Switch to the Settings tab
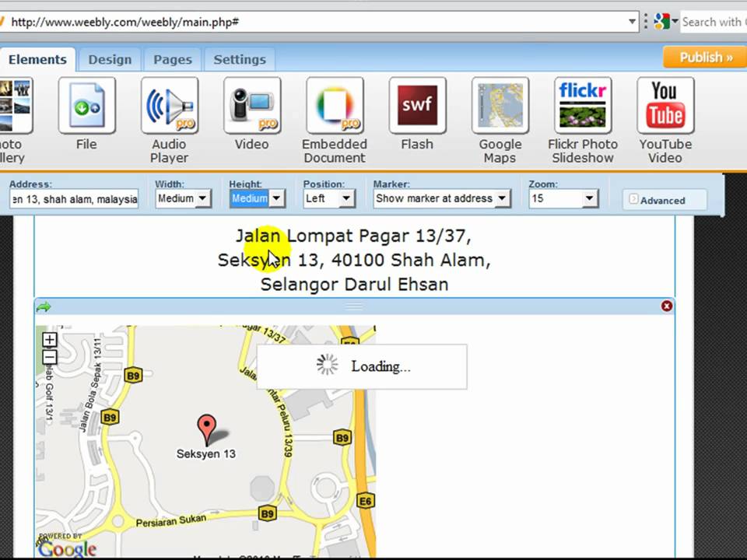747x560 pixels. (240, 60)
